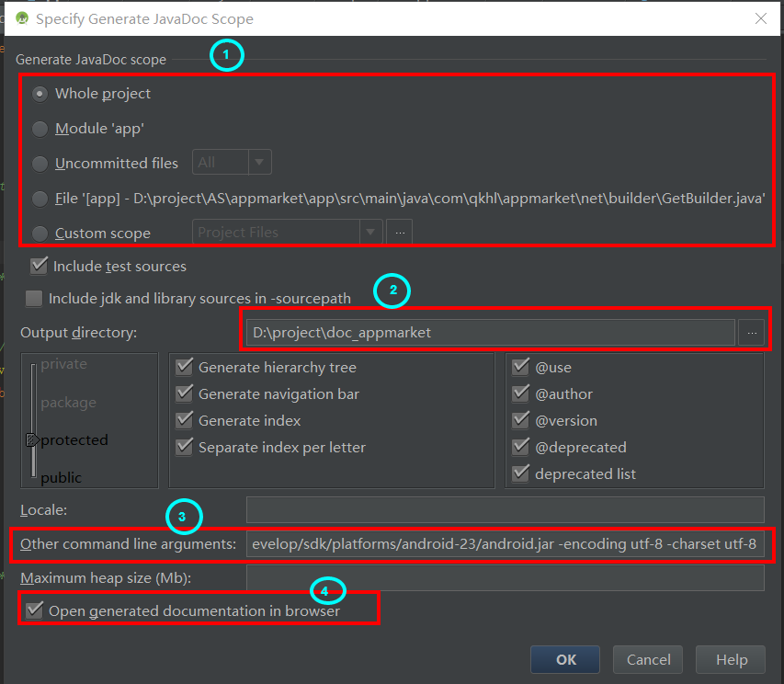Image resolution: width=784 pixels, height=684 pixels.
Task: Toggle Include test sources checkbox
Action: [x=39, y=266]
